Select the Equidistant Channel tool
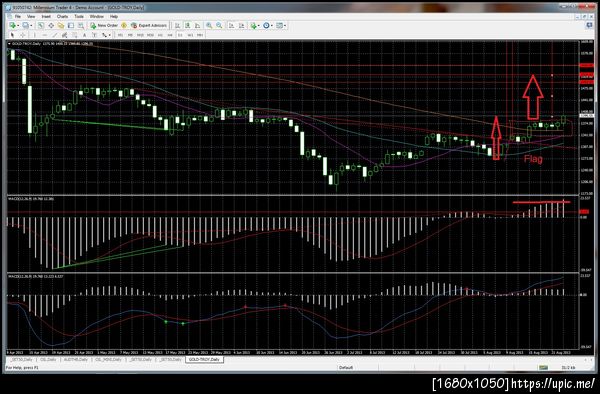Viewport: 600px width, 394px height. tap(65, 35)
